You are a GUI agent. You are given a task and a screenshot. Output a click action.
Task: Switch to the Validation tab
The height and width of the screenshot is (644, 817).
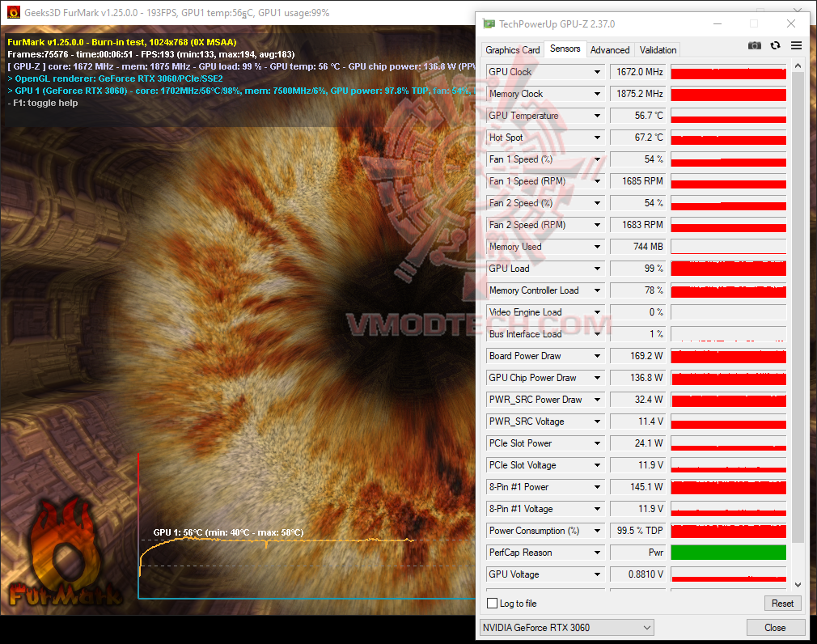click(658, 50)
